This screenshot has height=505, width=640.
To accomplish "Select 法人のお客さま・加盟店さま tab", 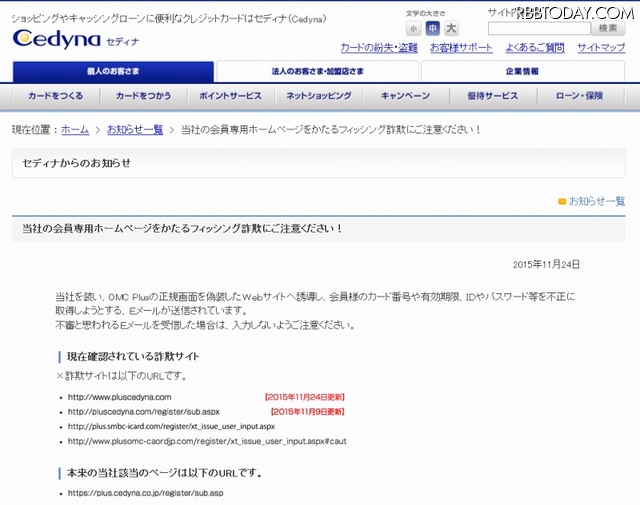I will (x=318, y=71).
